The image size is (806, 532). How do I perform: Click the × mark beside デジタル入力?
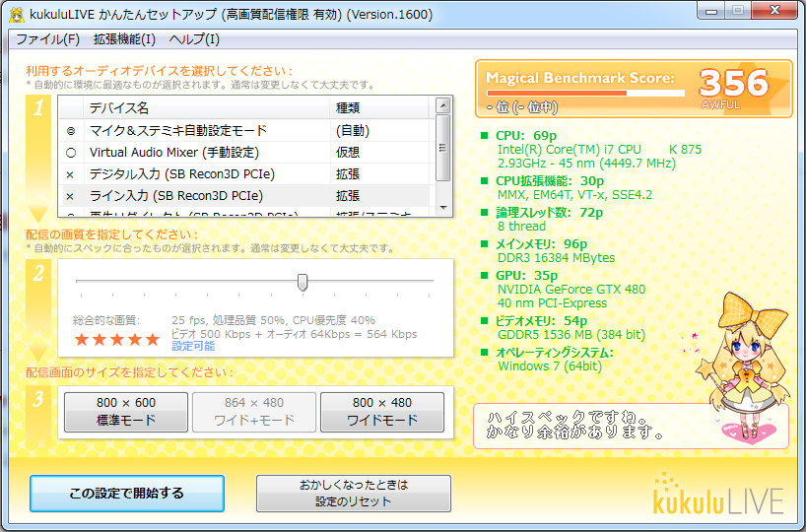pos(70,174)
